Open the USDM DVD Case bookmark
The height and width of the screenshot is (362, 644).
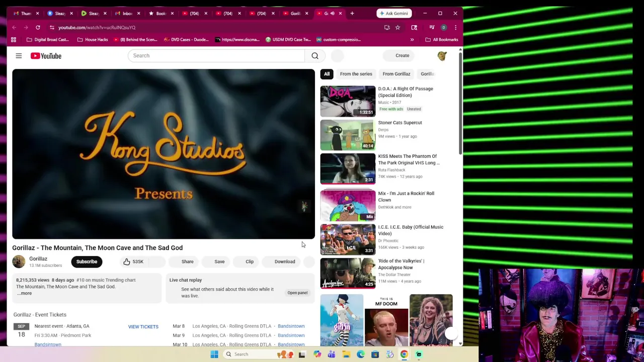(288, 40)
